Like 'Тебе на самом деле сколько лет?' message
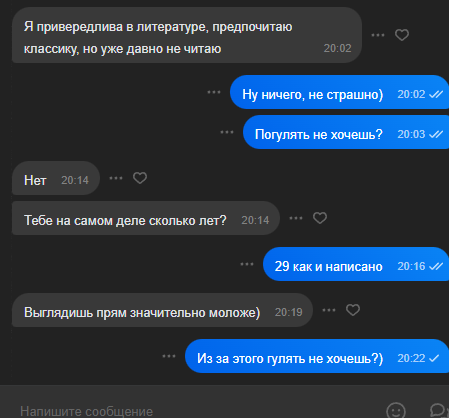This screenshot has height=418, width=449. click(320, 218)
